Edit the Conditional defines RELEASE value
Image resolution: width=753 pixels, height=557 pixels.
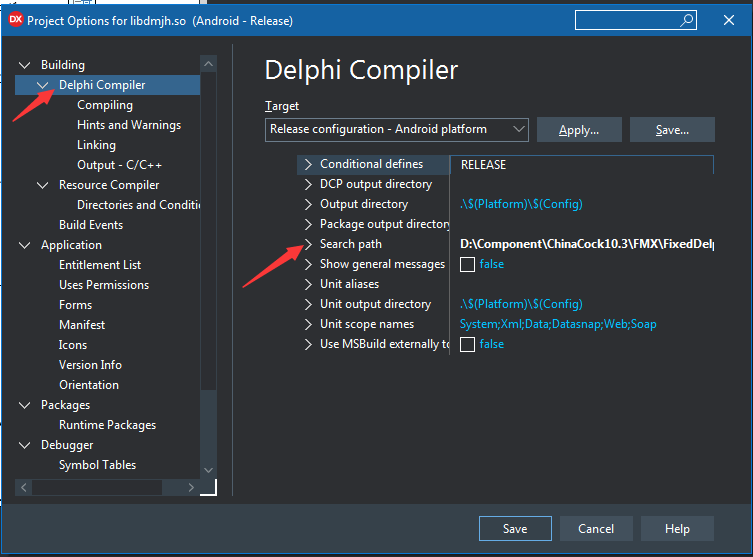[x=582, y=165]
